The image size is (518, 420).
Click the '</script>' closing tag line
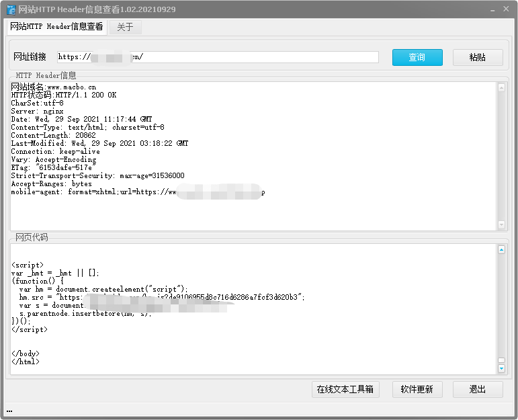tap(30, 330)
